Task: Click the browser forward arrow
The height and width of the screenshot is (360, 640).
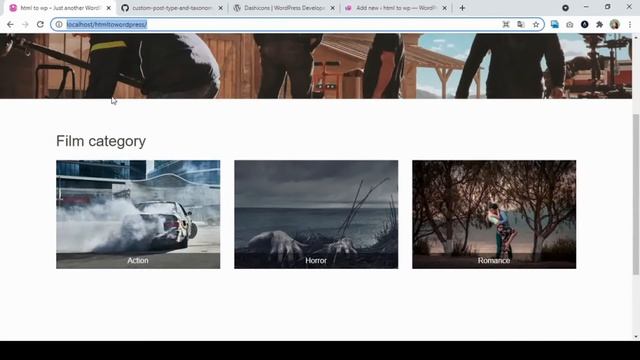Action: click(x=25, y=24)
